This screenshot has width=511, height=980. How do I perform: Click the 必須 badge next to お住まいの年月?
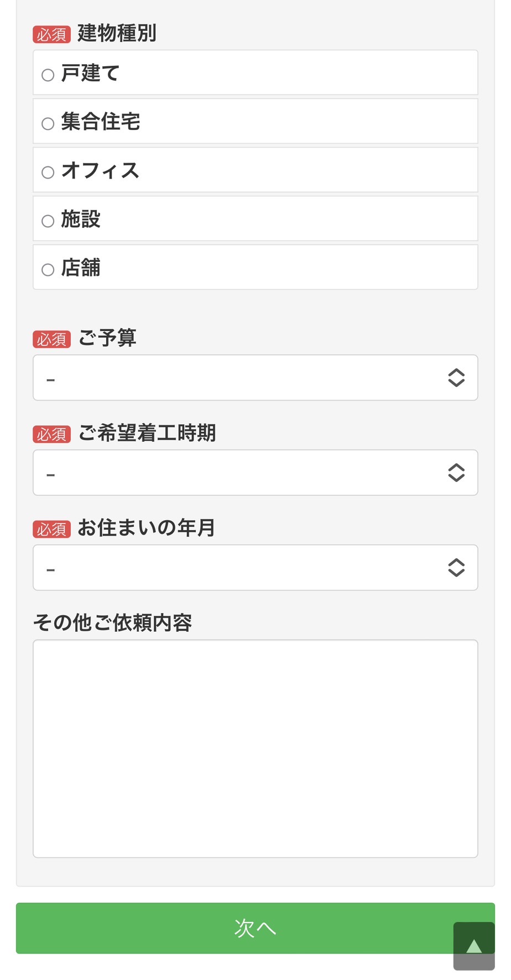[53, 528]
